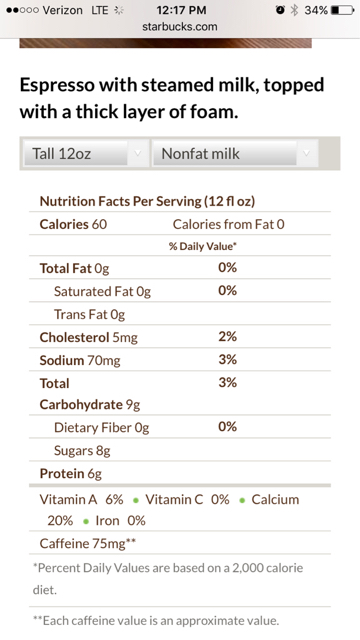Open the Nonfat milk dropdown
This screenshot has height=640, width=360.
pyautogui.click(x=235, y=153)
